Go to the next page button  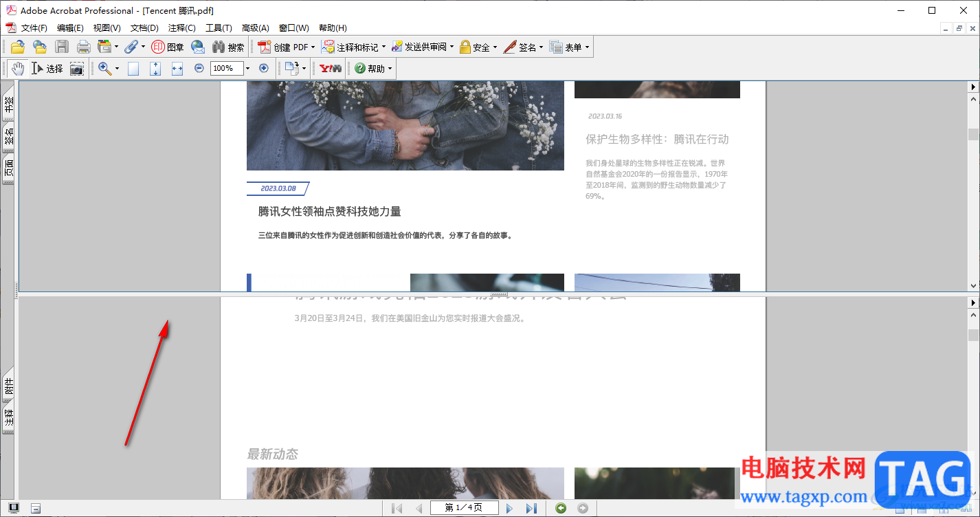(509, 508)
